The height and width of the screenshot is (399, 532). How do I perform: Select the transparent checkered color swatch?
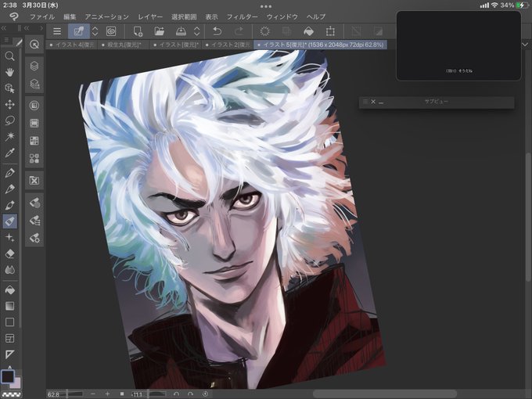pos(11,394)
